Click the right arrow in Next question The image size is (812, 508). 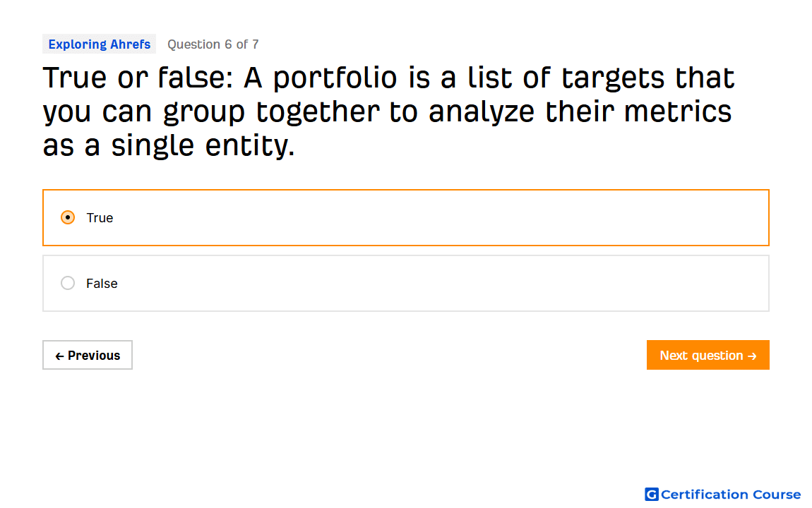coord(752,356)
